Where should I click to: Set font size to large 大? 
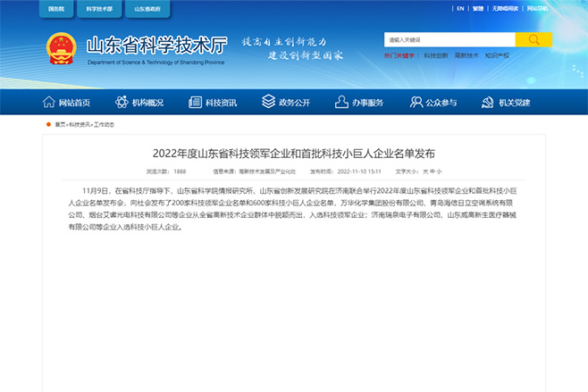[x=425, y=171]
